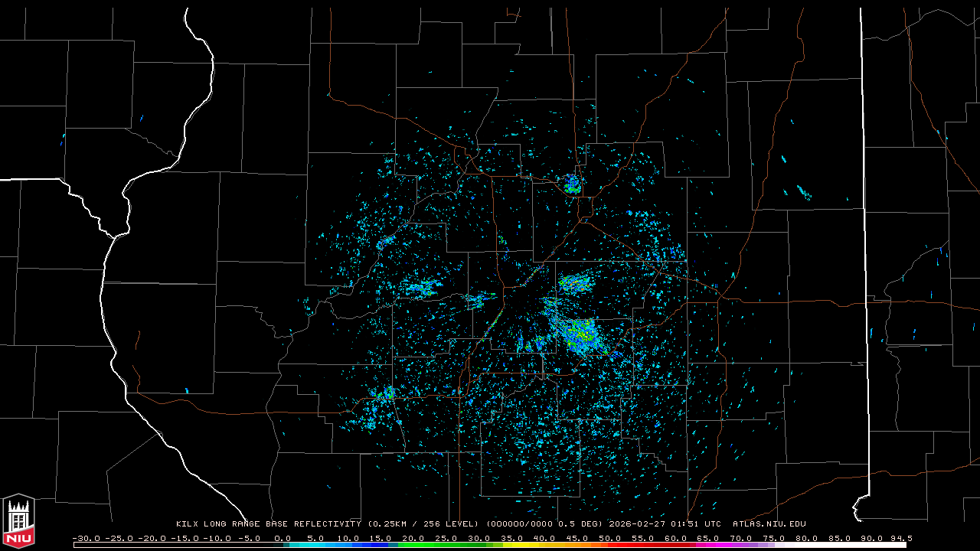
Task: Click the KILX Long Range Base Reflectivity title
Action: pos(268,524)
